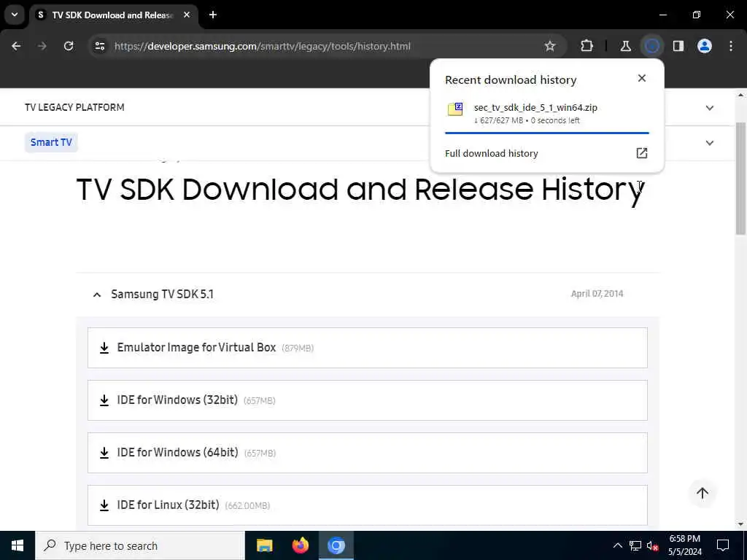747x560 pixels.
Task: Open the Chrome profile avatar
Action: [705, 46]
